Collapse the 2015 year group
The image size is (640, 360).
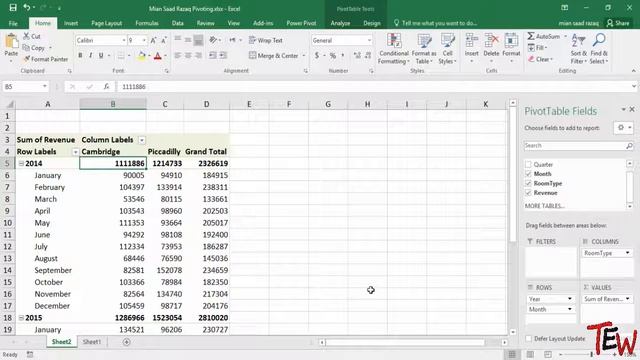(x=21, y=318)
